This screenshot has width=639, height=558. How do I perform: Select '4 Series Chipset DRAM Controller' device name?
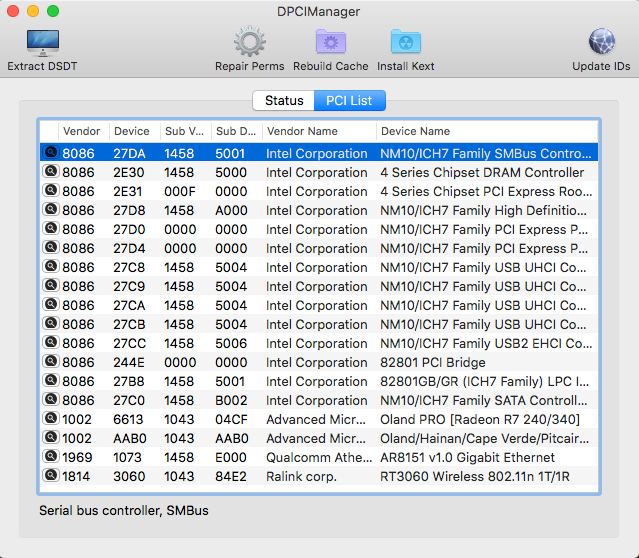pos(482,172)
